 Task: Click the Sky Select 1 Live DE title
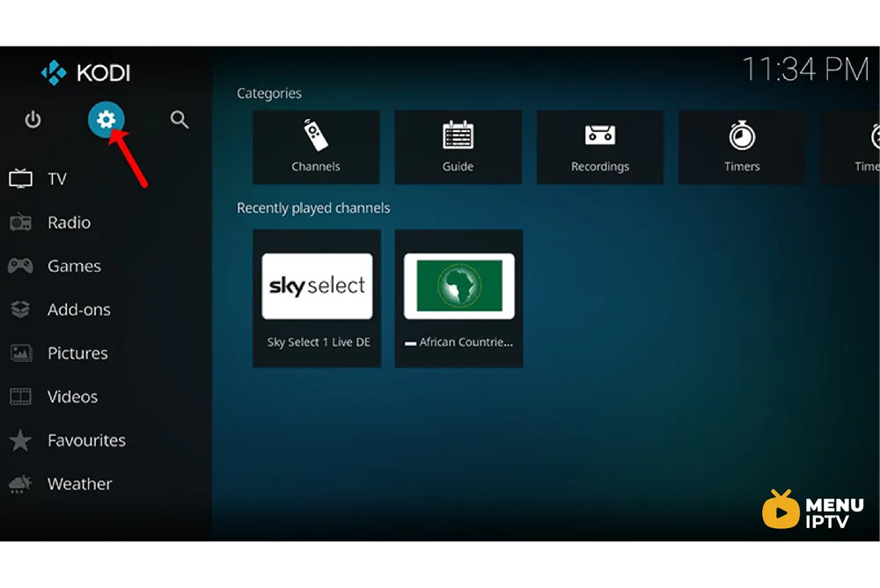319,342
